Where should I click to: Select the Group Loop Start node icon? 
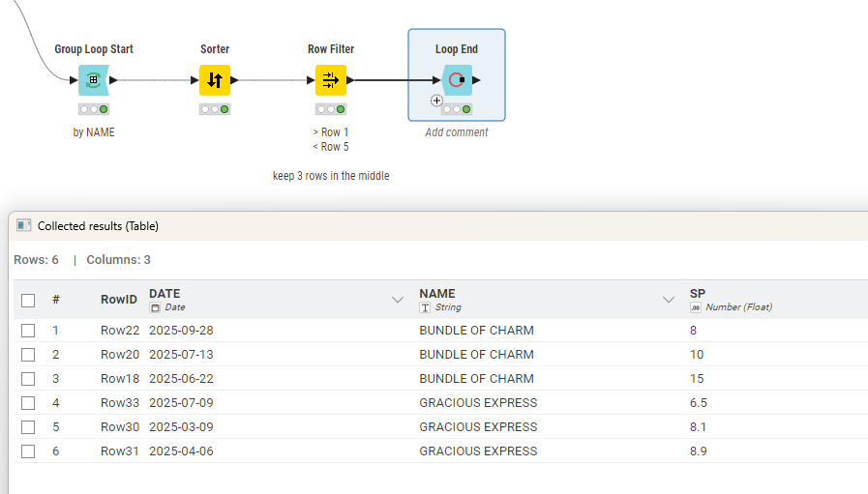(x=93, y=80)
